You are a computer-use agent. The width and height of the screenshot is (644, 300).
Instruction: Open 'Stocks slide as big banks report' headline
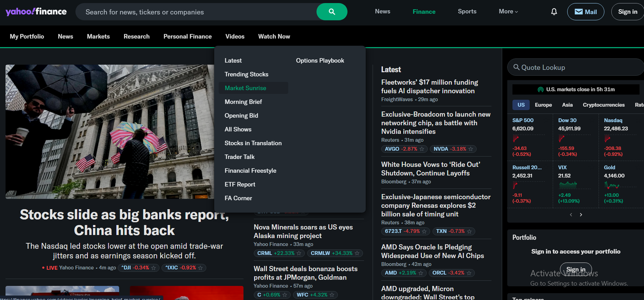pyautogui.click(x=124, y=222)
